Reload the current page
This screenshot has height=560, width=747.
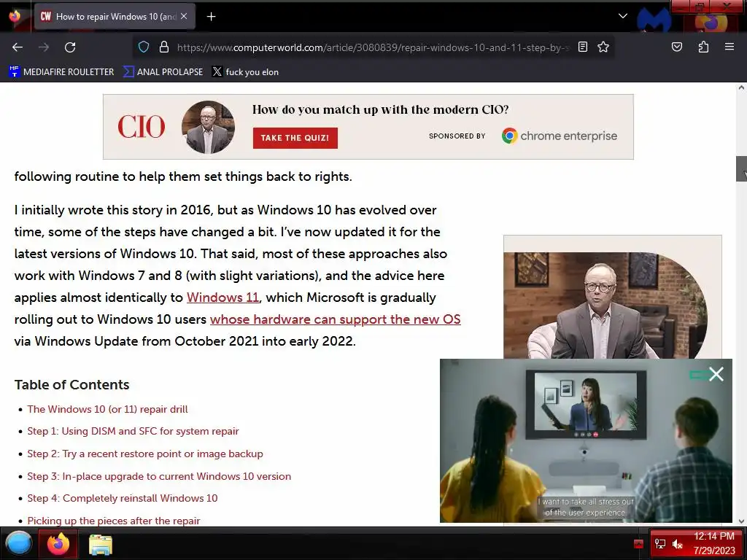click(70, 47)
